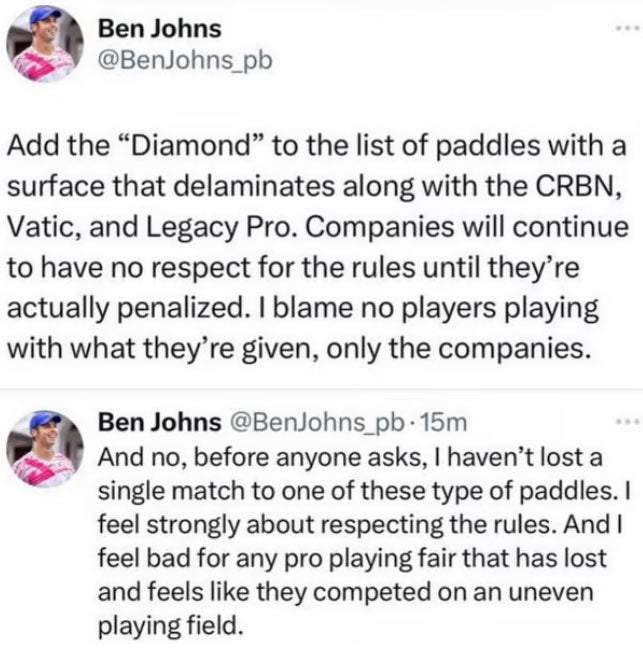
Task: Open more options on the 15m reply
Action: coord(626,424)
